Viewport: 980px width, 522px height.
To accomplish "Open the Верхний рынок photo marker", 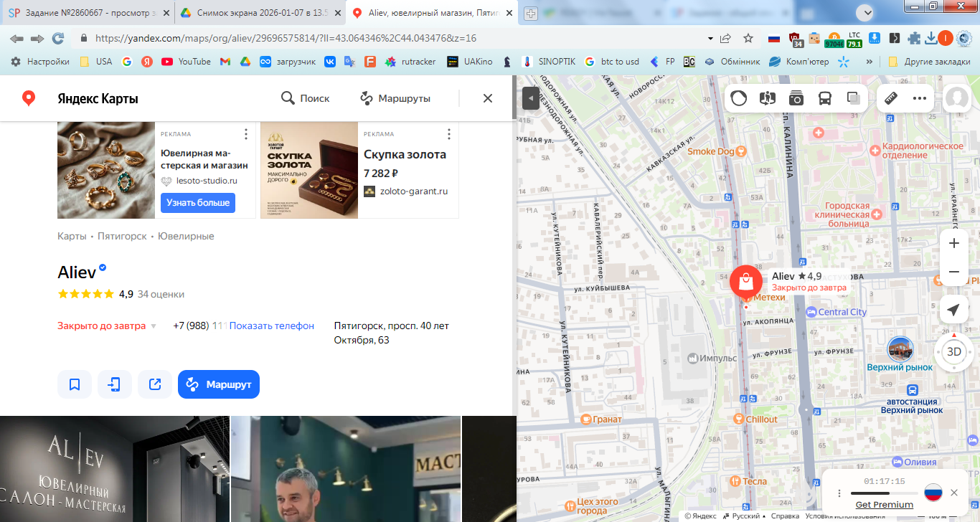I will [x=900, y=349].
